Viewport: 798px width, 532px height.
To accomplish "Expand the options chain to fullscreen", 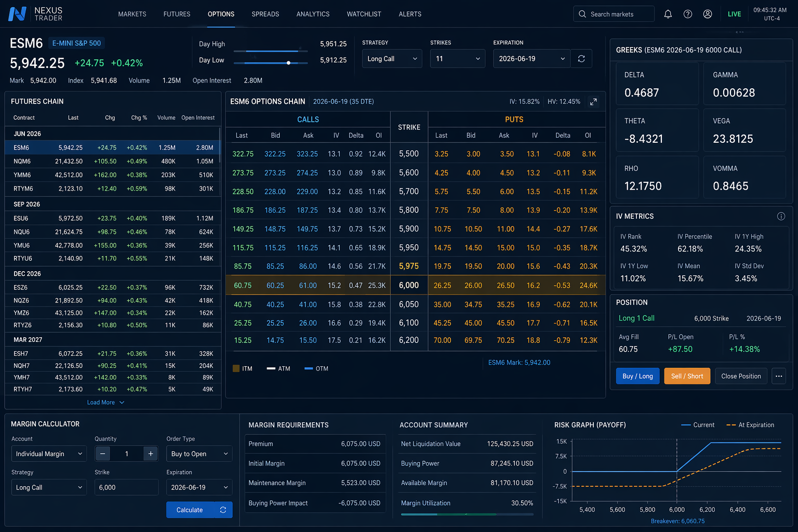I will 593,102.
